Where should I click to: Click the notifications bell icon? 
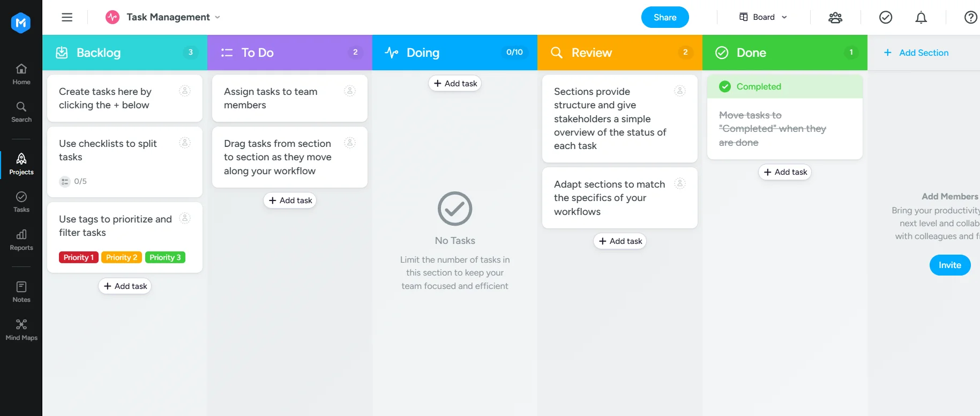tap(921, 18)
